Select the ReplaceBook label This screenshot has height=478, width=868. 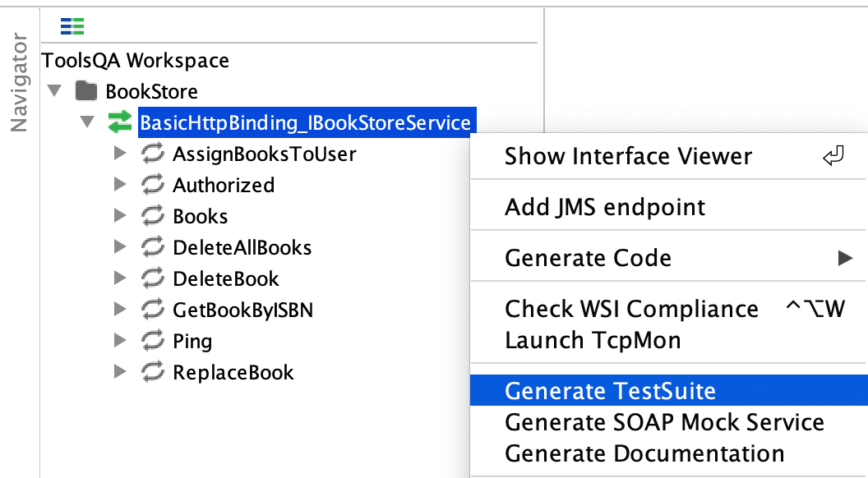pos(233,372)
